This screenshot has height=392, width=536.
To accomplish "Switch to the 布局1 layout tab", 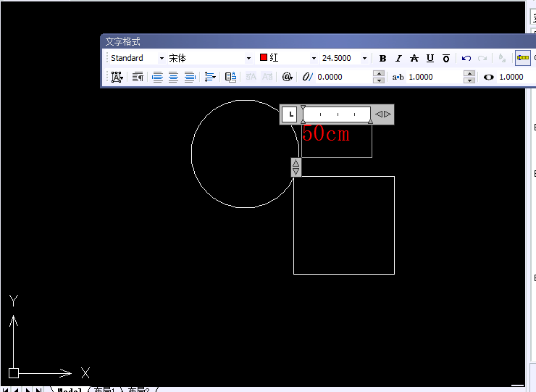I will (104, 390).
